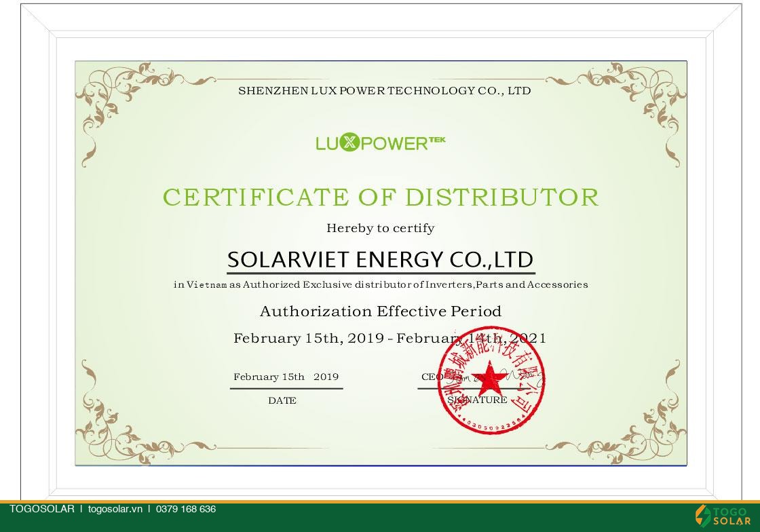Click the red star company seal

click(x=491, y=380)
